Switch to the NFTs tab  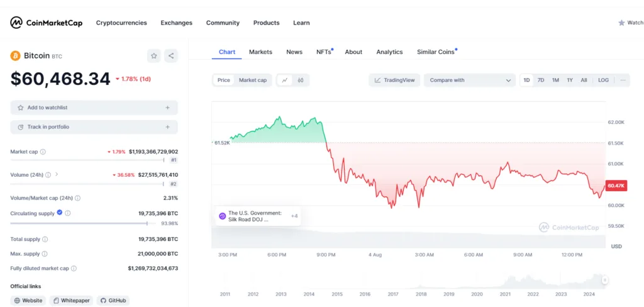pyautogui.click(x=325, y=52)
